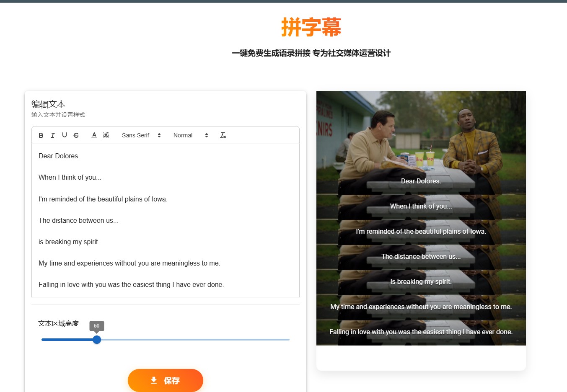Screen dimensions: 567x392
Task: Click the 'is breaking my spirit.' editor line
Action: [x=69, y=242]
